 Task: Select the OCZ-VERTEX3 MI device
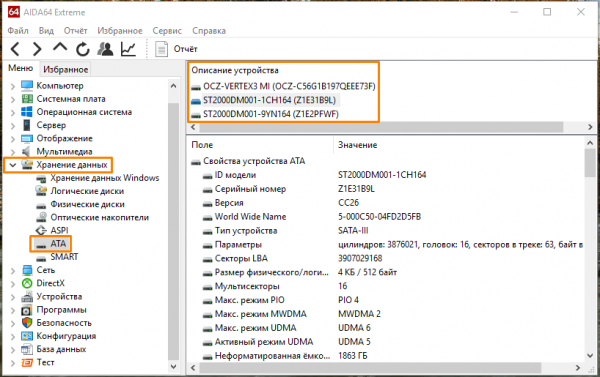289,86
